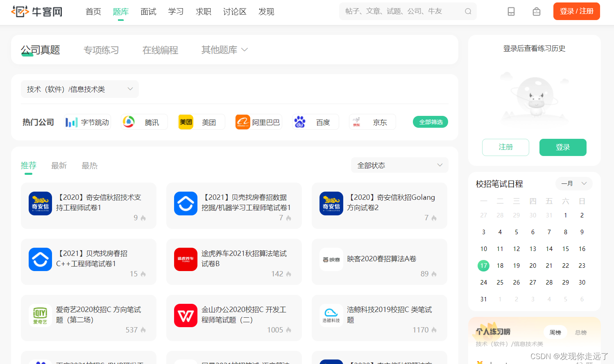The height and width of the screenshot is (364, 614).
Task: Open the 一月 month selector
Action: [x=574, y=184]
